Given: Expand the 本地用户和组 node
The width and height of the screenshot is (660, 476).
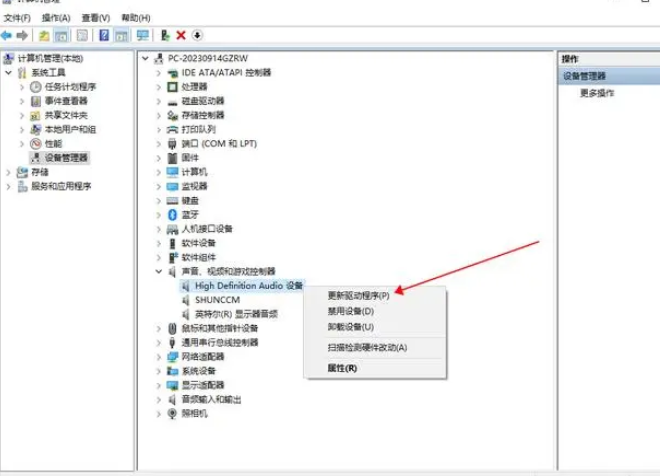Looking at the screenshot, I should coord(22,130).
